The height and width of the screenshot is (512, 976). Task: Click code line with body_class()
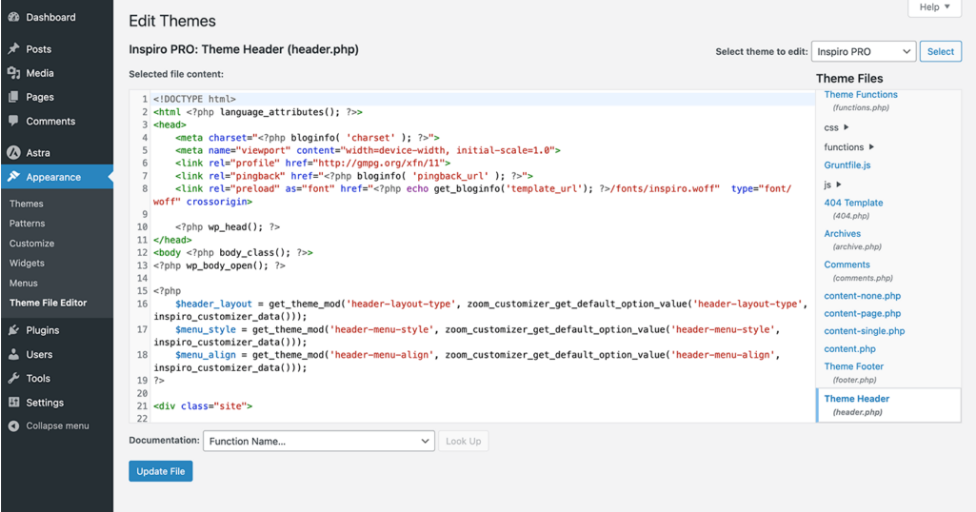233,253
